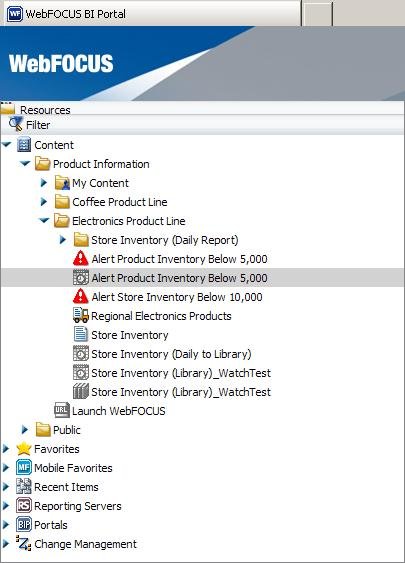Expand the Recent Items node
This screenshot has height=563, width=405.
coord(6,487)
